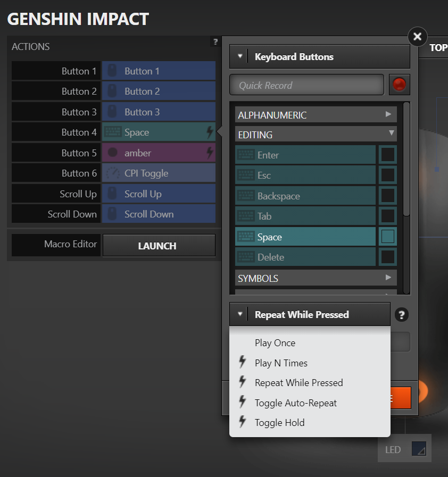This screenshot has width=448, height=477.
Task: Click the keyboard icon next to Delete
Action: coord(246,257)
